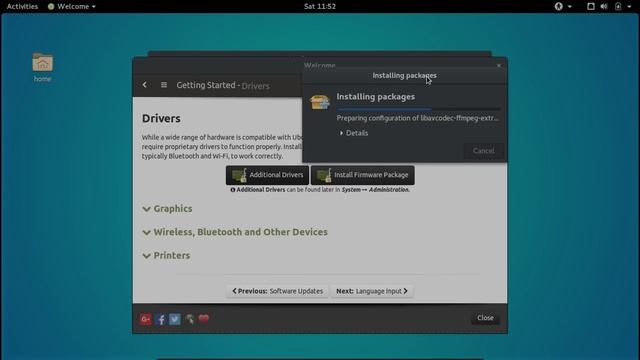The width and height of the screenshot is (640, 360).
Task: Click the window indicator icon in top bar
Action: [590, 6]
